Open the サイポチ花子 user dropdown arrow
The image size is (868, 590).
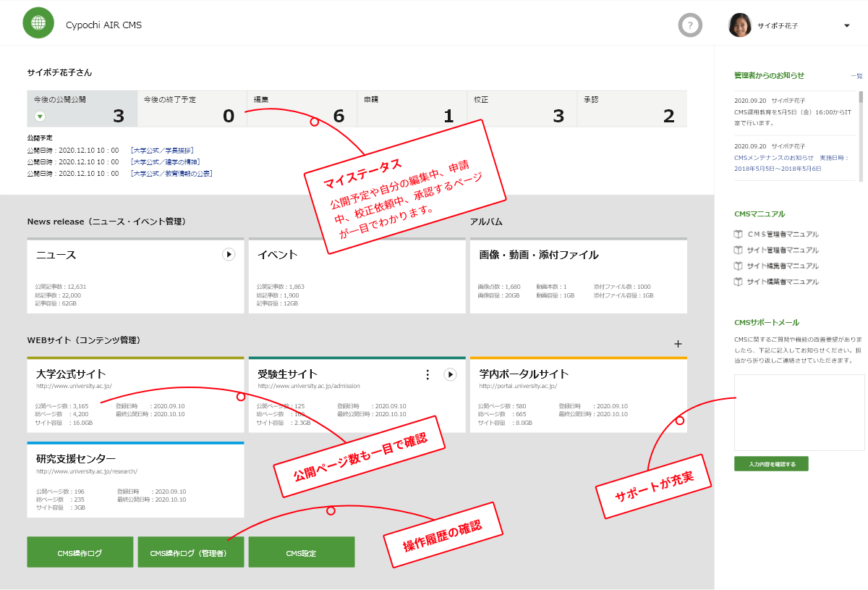coord(847,26)
